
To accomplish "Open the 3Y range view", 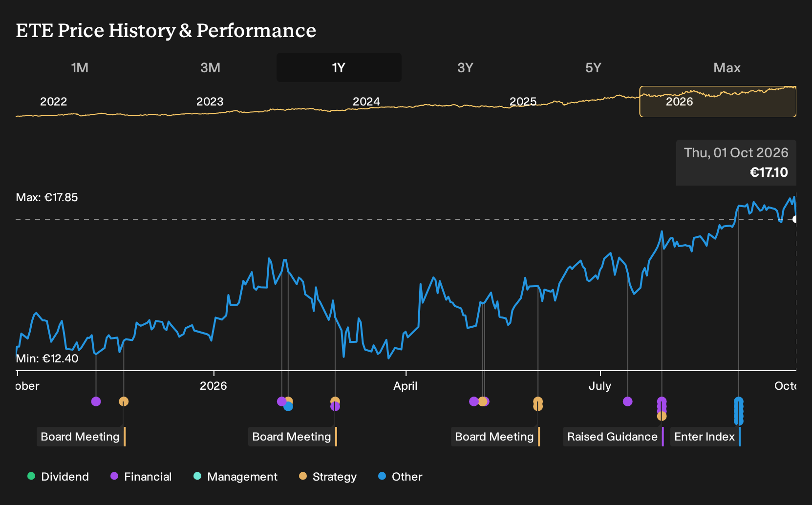I will (465, 68).
